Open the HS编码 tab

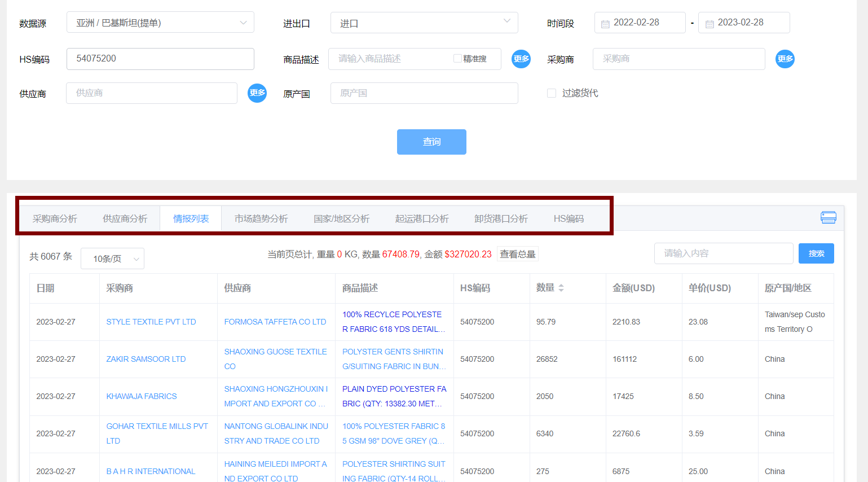click(x=569, y=219)
